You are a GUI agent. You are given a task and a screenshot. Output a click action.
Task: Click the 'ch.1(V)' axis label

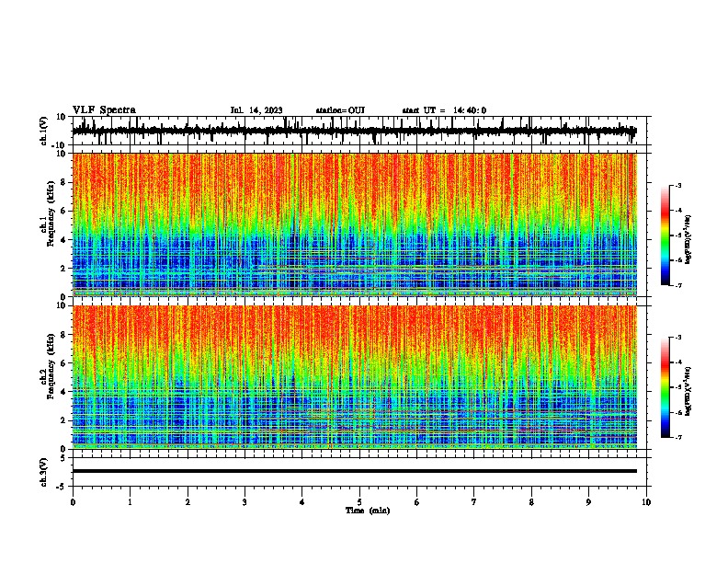pyautogui.click(x=44, y=131)
